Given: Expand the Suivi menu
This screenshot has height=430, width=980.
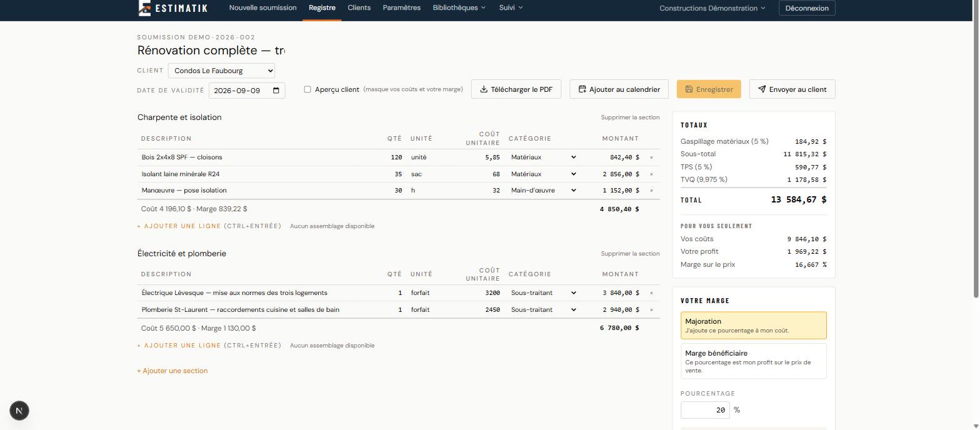Looking at the screenshot, I should pos(511,7).
